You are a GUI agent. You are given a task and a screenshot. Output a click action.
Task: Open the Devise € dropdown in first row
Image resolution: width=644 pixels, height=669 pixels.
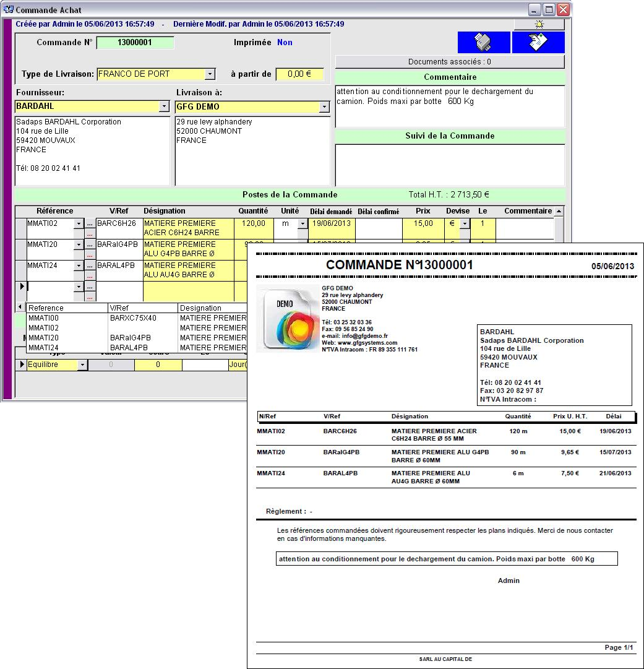(x=465, y=223)
